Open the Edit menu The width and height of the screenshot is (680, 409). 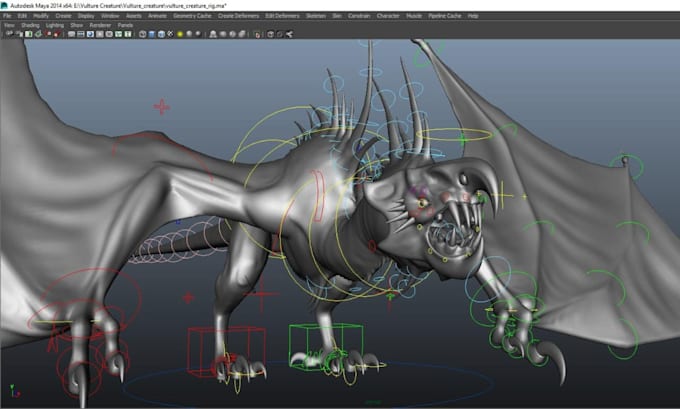pos(22,16)
